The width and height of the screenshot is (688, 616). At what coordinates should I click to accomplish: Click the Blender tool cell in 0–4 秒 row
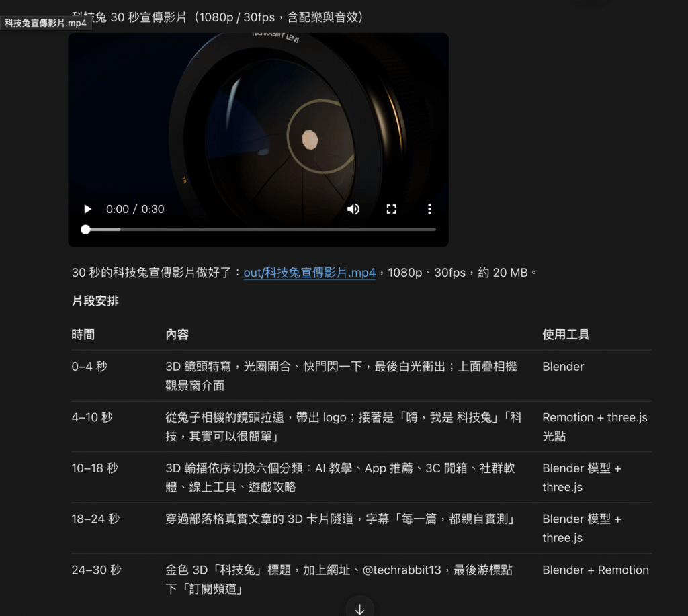point(563,367)
